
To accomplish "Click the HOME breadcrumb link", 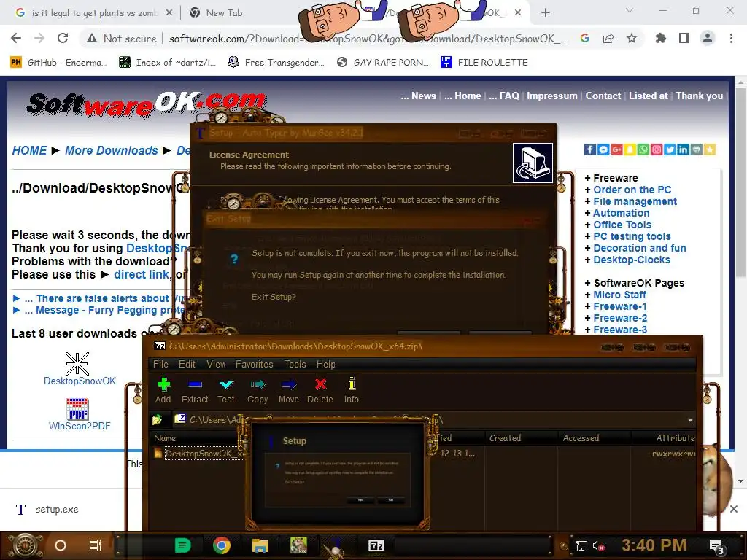I will (29, 150).
